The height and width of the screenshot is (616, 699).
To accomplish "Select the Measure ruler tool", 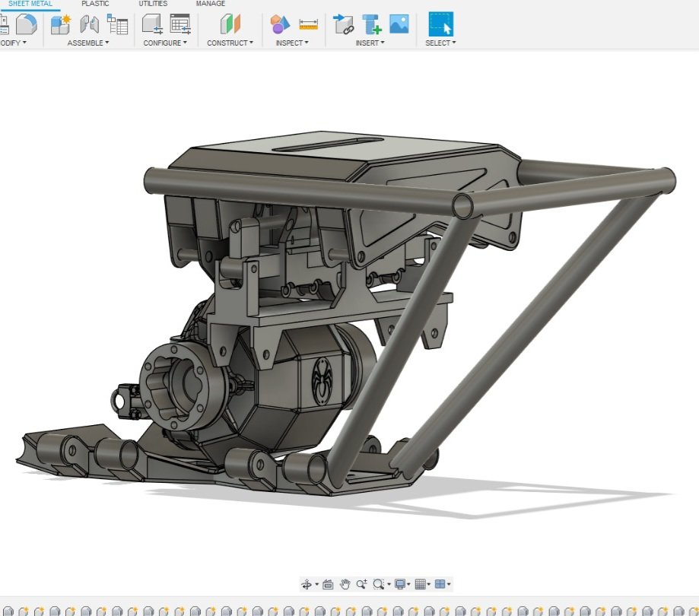I will (x=309, y=24).
